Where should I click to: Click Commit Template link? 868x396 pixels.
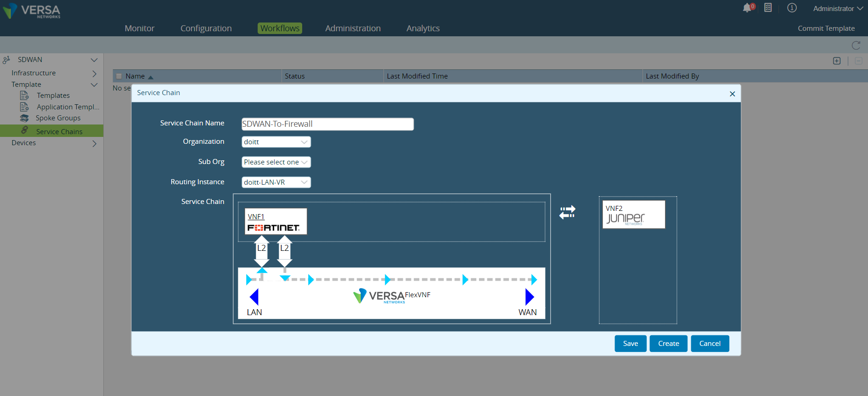826,28
